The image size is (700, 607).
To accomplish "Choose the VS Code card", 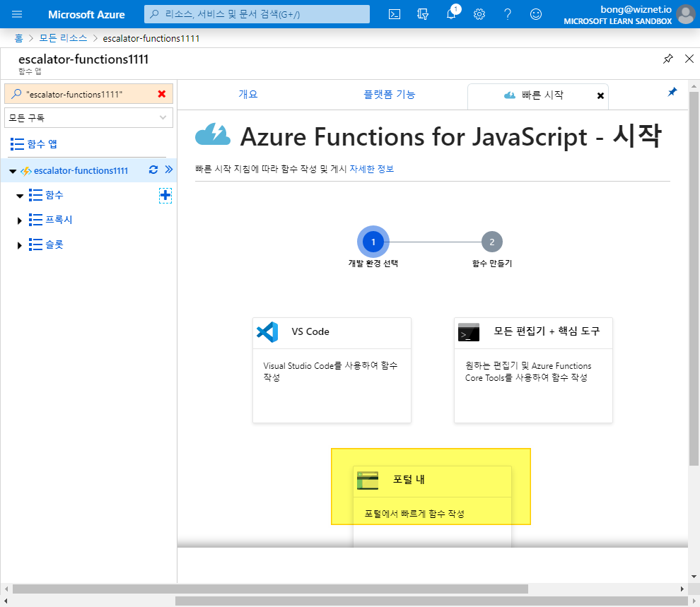I will [332, 370].
